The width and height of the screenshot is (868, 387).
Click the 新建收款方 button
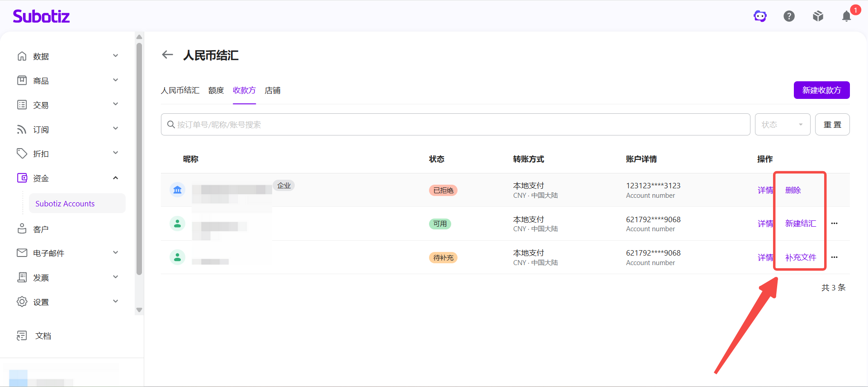pyautogui.click(x=821, y=90)
